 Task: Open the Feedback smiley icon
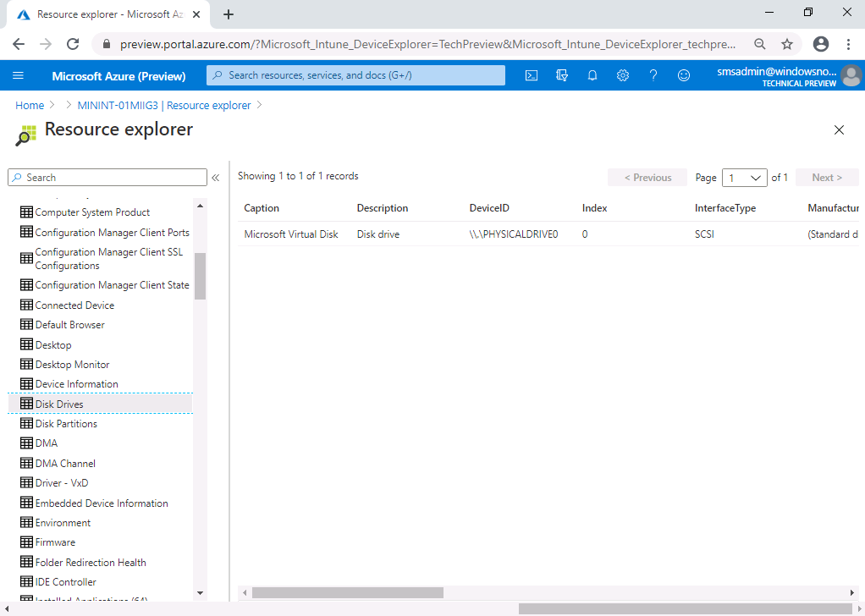click(684, 75)
